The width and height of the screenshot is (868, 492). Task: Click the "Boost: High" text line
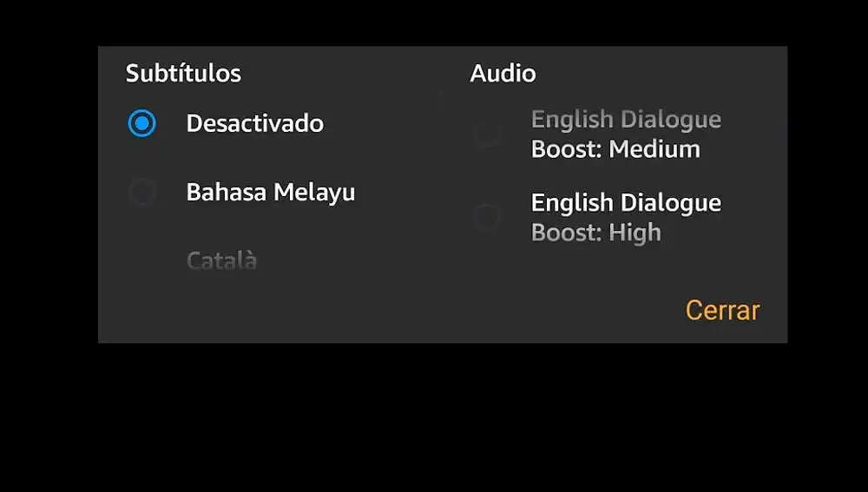[x=595, y=233]
